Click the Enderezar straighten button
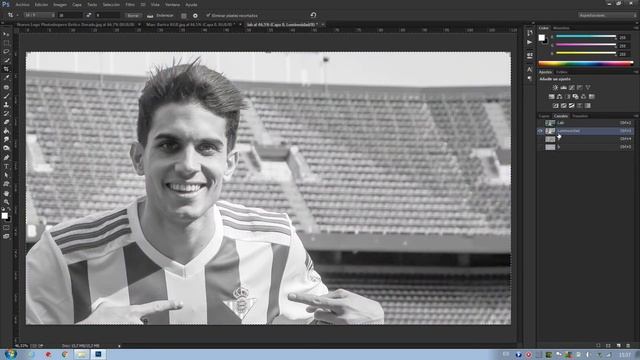The height and width of the screenshot is (360, 640). (160, 16)
